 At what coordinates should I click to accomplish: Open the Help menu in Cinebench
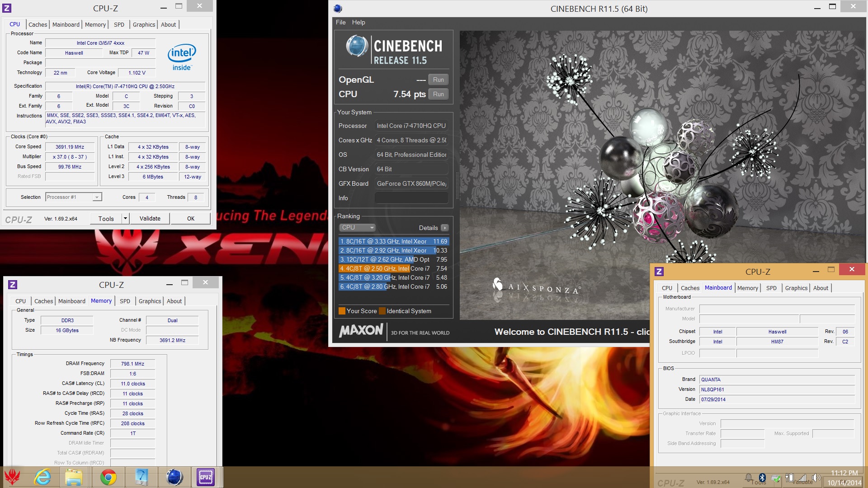point(359,22)
